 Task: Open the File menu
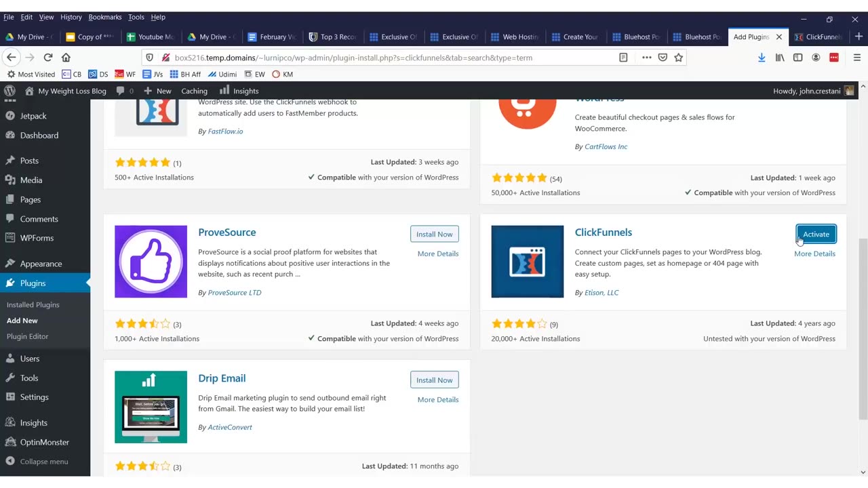point(9,17)
